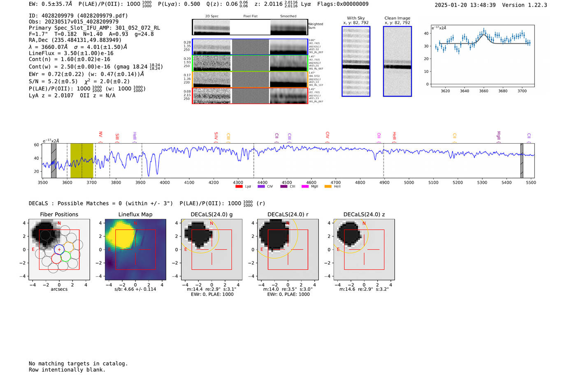Open the DECaLS(24.0) g image
The width and height of the screenshot is (576, 392).
[211, 250]
